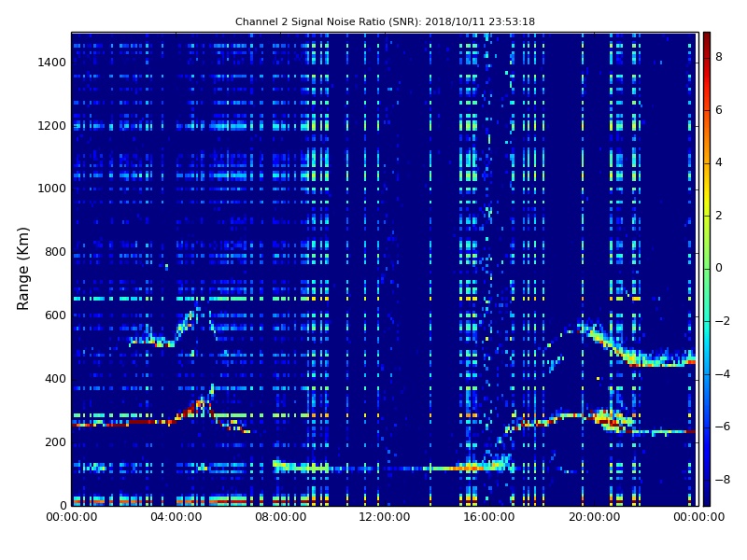747x560 pixels.
Task: Click the Range (Km) y-axis label
Action: pyautogui.click(x=23, y=268)
